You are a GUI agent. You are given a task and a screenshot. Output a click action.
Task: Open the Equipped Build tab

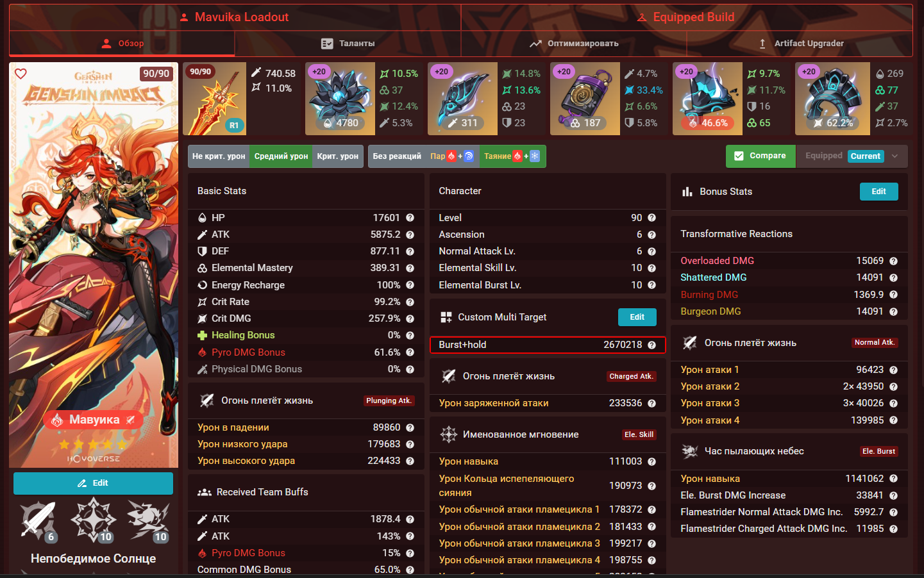point(687,17)
